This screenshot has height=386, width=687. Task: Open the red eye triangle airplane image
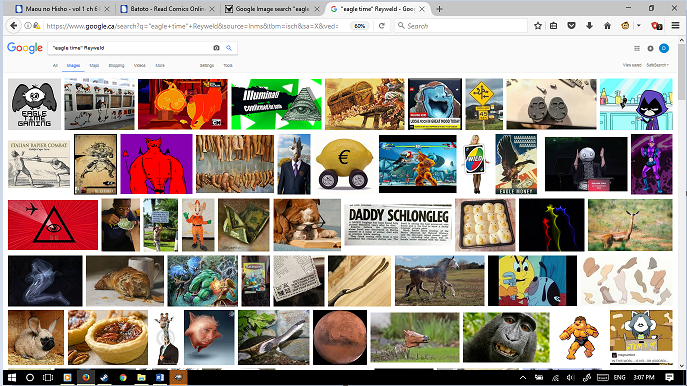53,225
